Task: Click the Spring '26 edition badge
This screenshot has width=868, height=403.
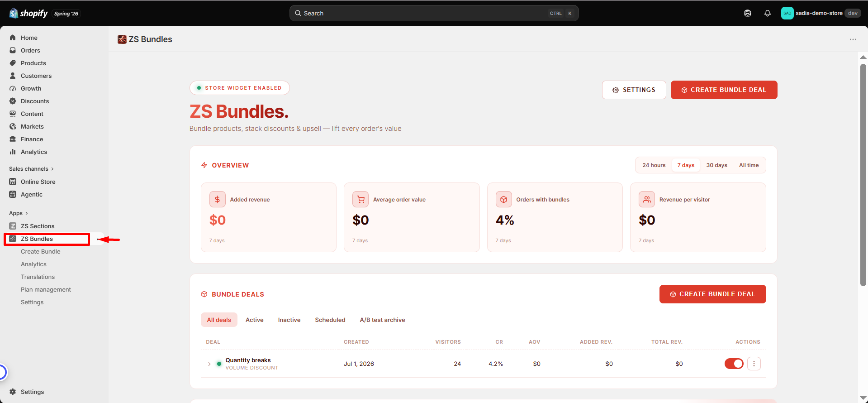Action: point(66,14)
